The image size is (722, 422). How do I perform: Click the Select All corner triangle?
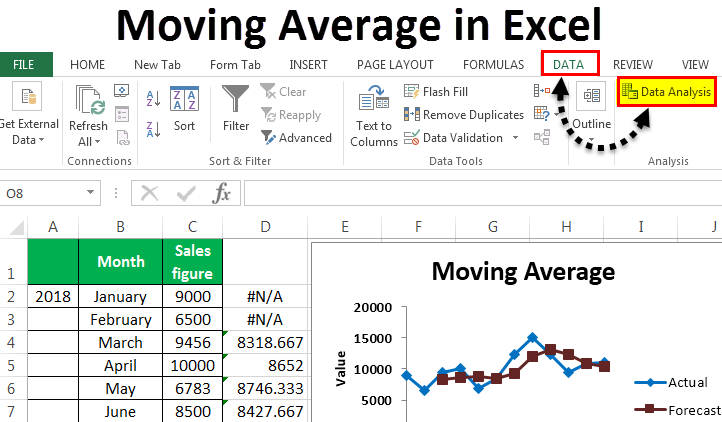[x=17, y=228]
